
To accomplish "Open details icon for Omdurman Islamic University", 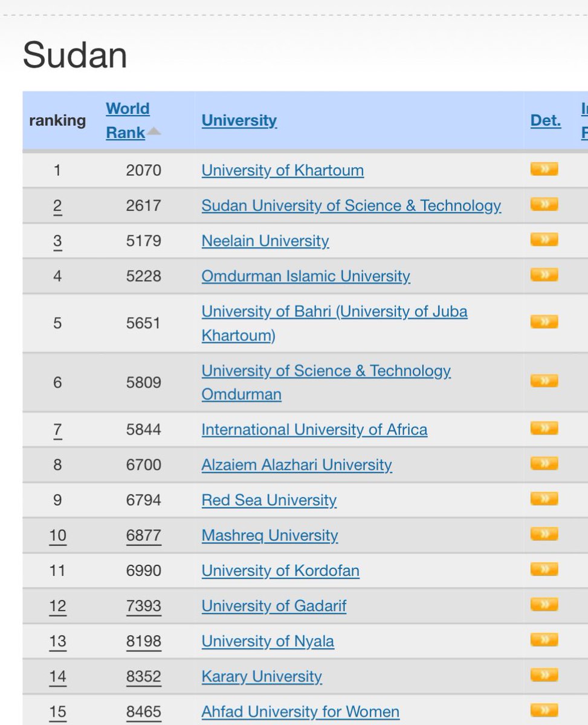I will [x=544, y=275].
